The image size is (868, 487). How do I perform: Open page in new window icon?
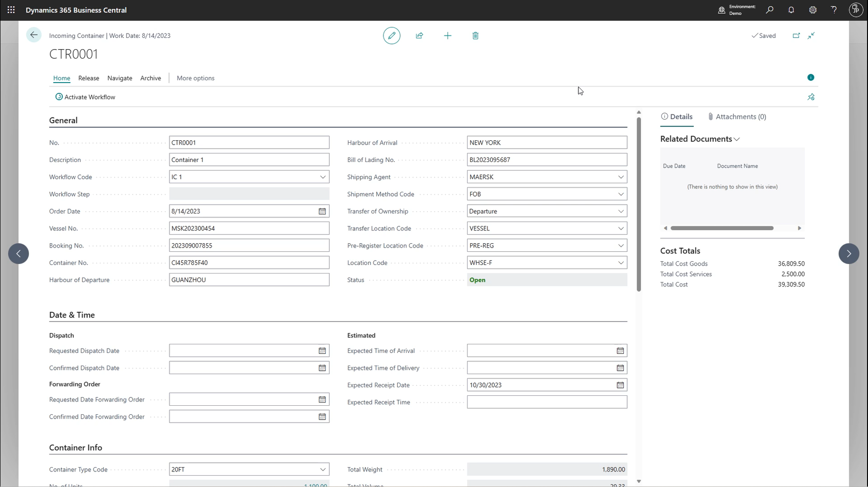796,35
